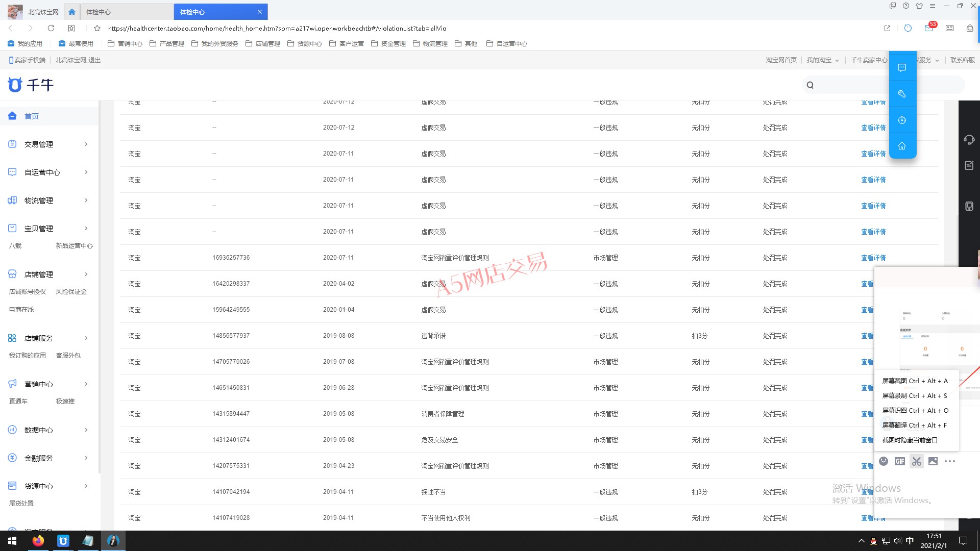
Task: Click 联系客服 link
Action: coord(962,60)
